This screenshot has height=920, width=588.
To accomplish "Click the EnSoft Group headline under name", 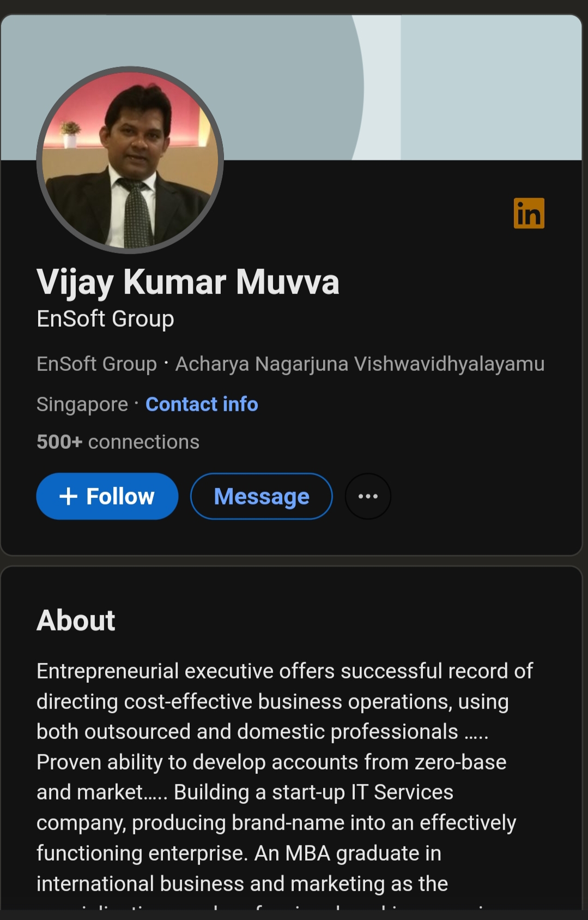I will (x=105, y=318).
